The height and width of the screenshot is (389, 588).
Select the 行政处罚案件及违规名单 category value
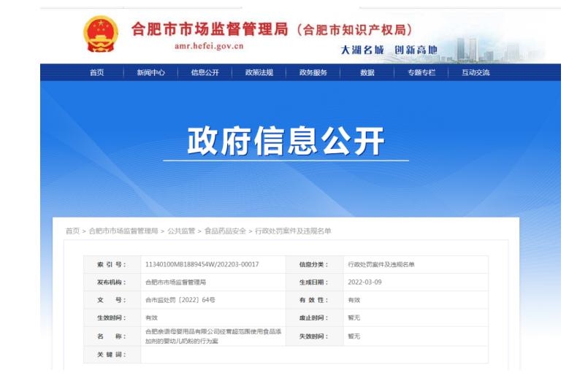coord(381,264)
